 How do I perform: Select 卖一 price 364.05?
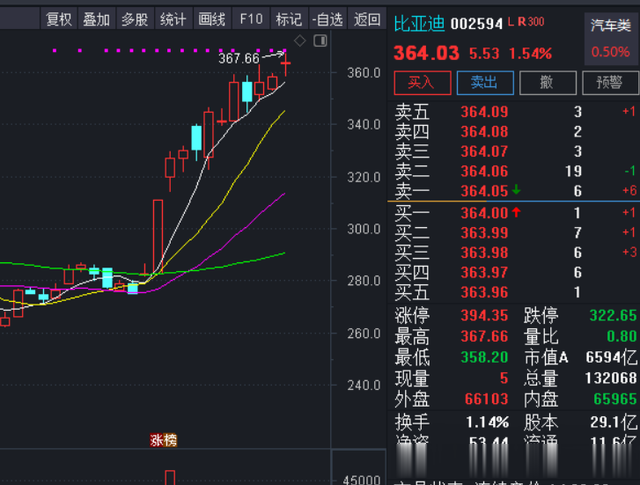[484, 191]
